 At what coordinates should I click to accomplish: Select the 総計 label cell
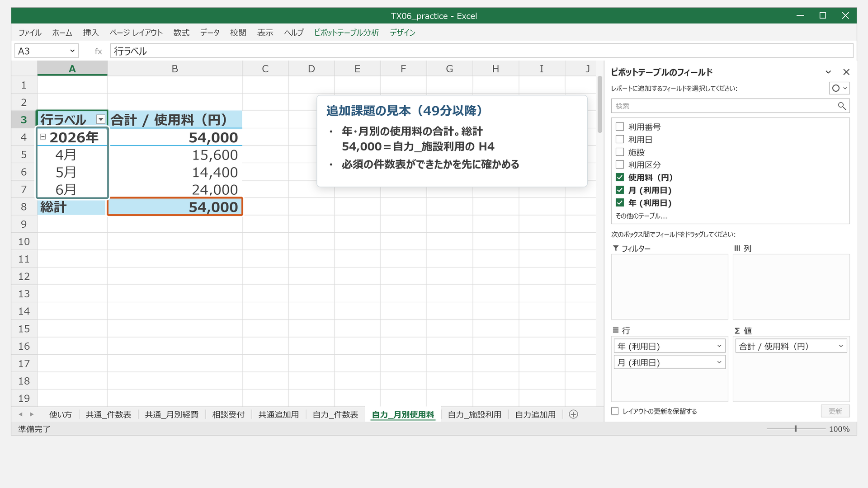pyautogui.click(x=72, y=207)
